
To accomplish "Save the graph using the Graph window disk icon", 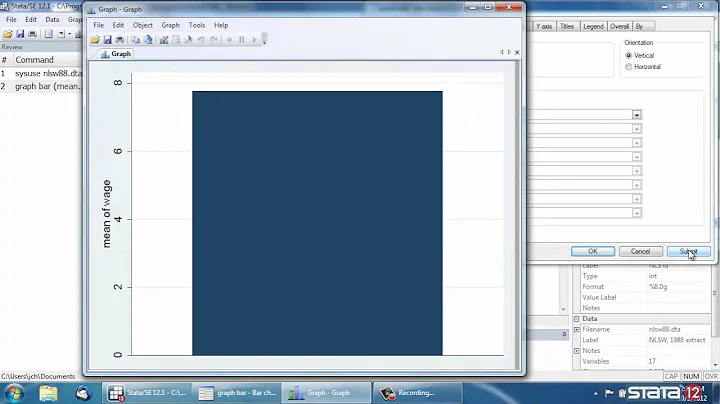I will (x=107, y=40).
